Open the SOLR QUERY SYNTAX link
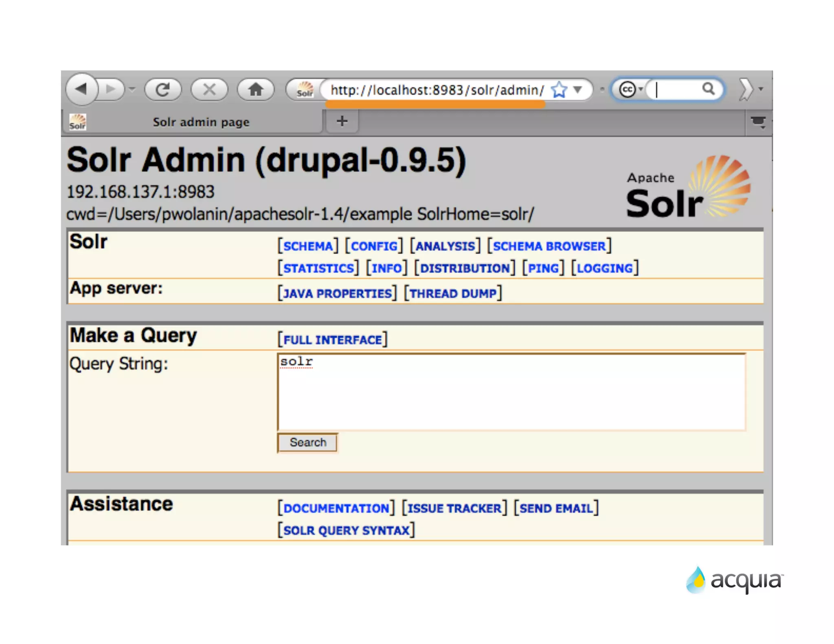 point(346,530)
